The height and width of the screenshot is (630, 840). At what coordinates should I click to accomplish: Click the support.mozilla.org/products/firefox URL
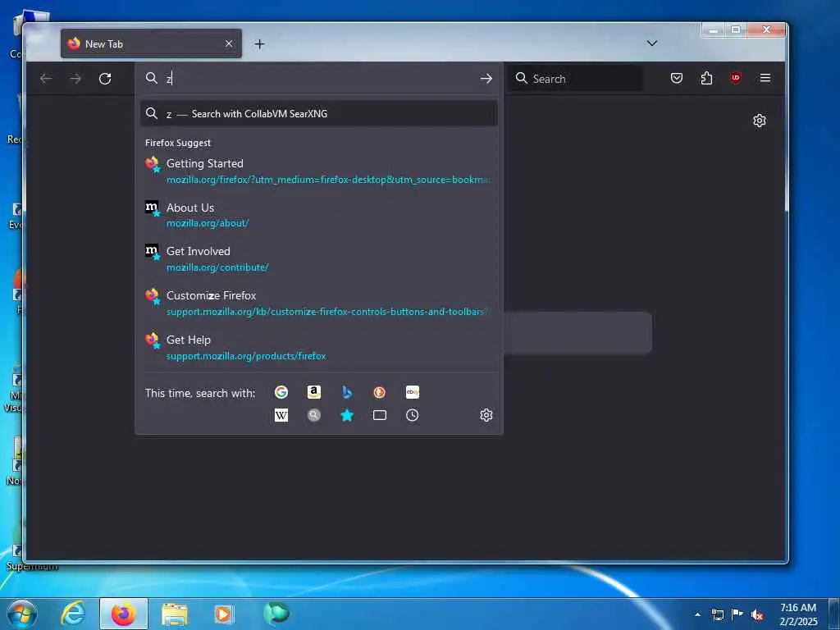tap(246, 356)
